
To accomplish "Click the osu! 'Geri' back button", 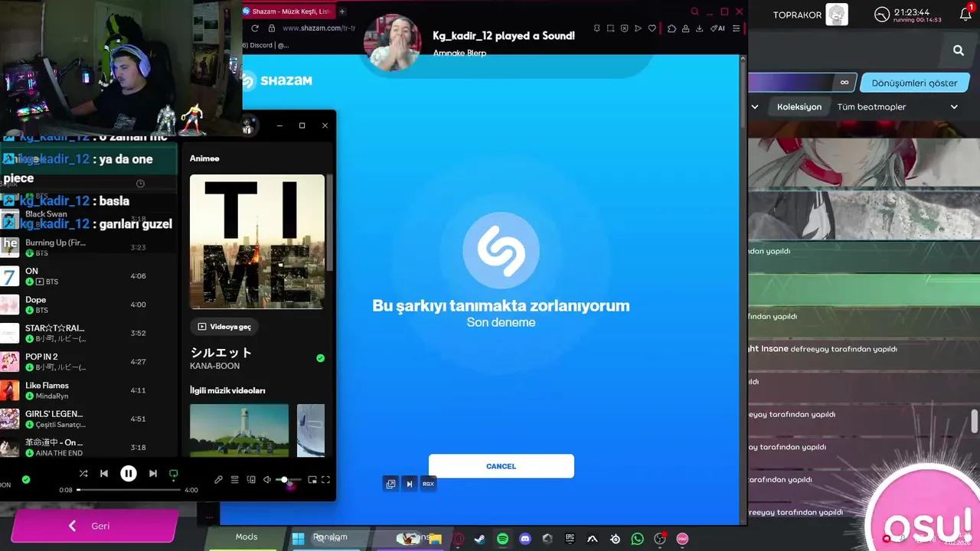I will [95, 526].
